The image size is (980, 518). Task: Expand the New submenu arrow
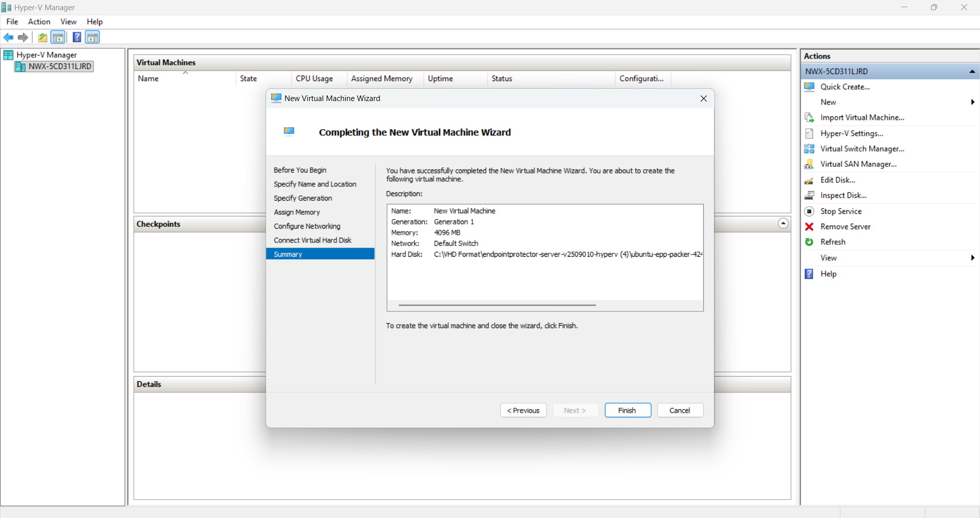point(972,102)
